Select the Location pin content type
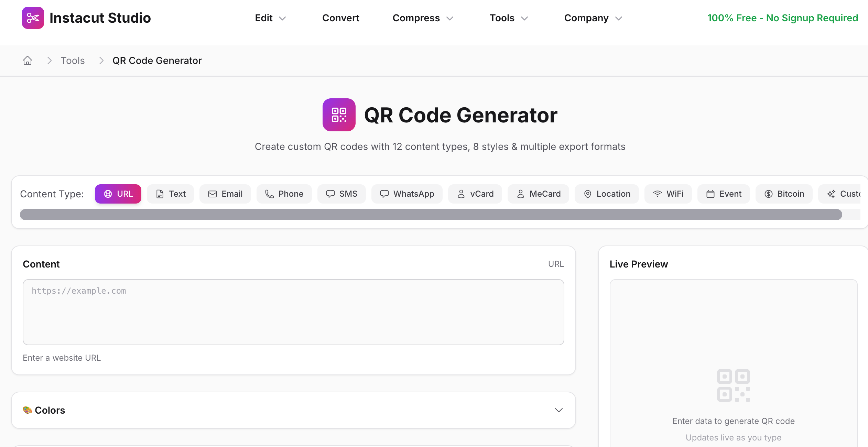Screen dimensions: 868x447 point(607,194)
